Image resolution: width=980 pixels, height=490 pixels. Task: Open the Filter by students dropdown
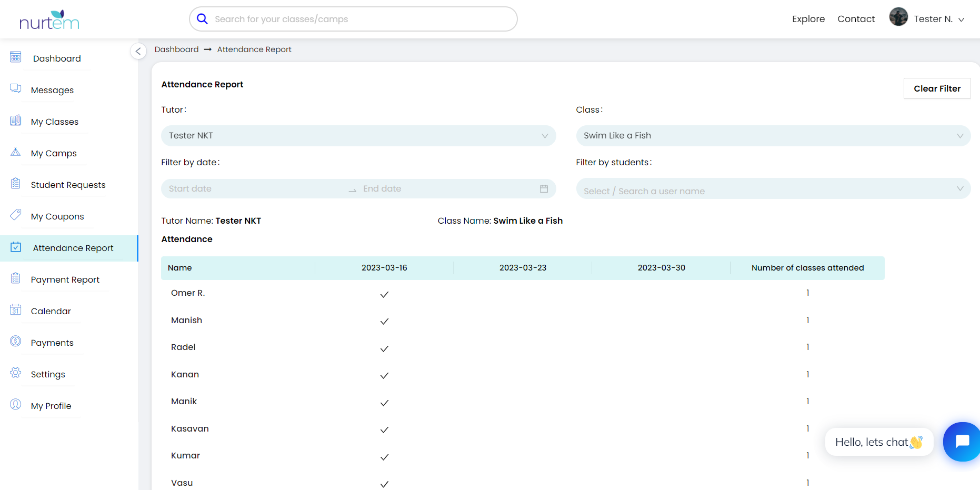pos(773,189)
